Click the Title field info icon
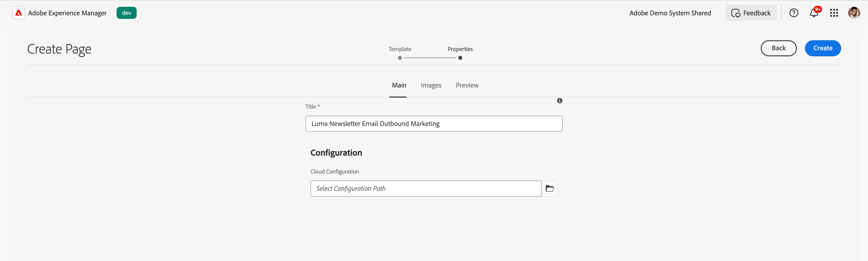The width and height of the screenshot is (868, 261). coord(560,101)
